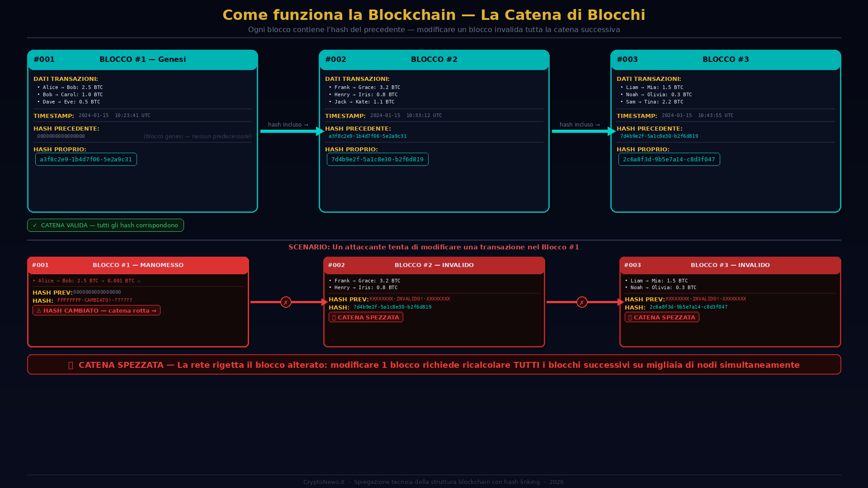Click the bottom CATENA SPEZZATA explanation banner
The image size is (868, 488).
[434, 365]
